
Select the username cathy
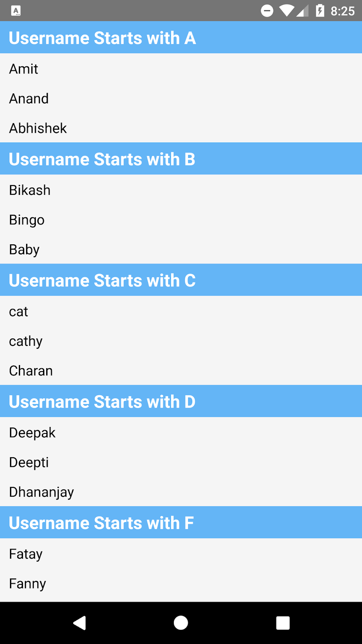(x=25, y=341)
